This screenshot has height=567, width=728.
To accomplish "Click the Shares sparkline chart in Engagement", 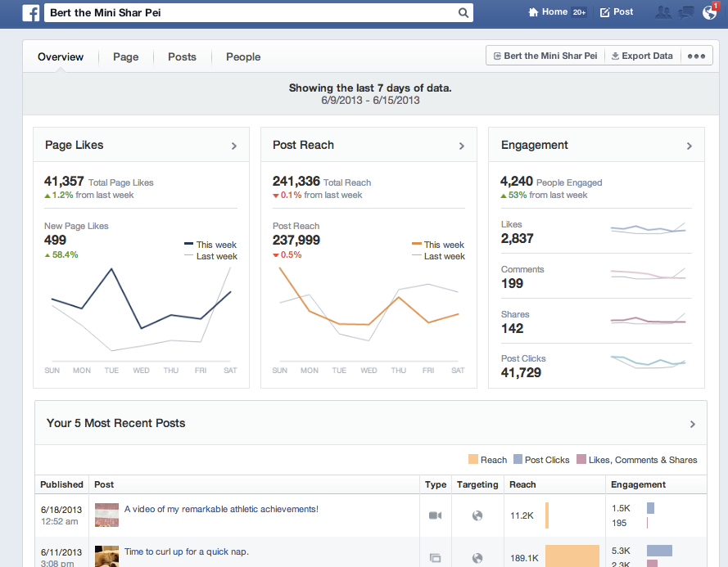I will click(648, 319).
